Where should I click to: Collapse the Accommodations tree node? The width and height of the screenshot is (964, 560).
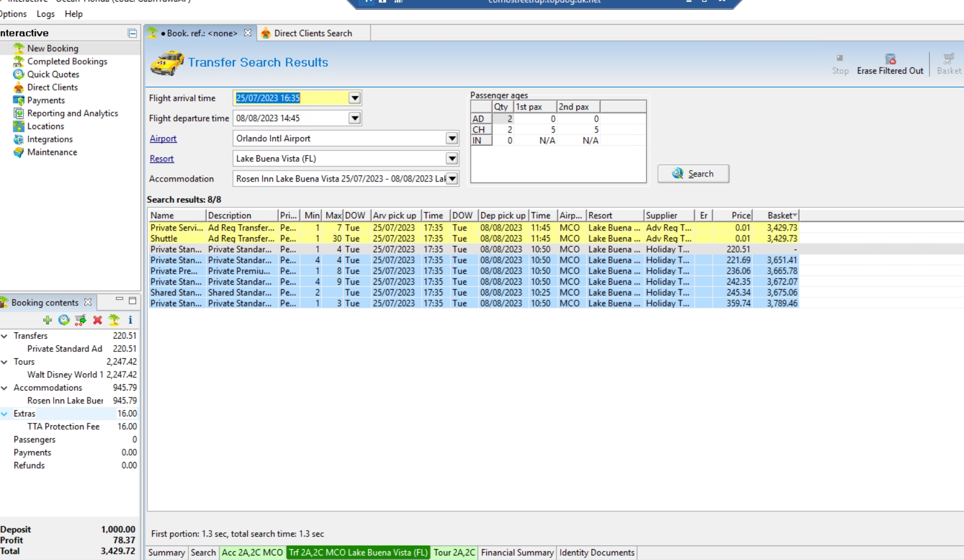coord(5,388)
